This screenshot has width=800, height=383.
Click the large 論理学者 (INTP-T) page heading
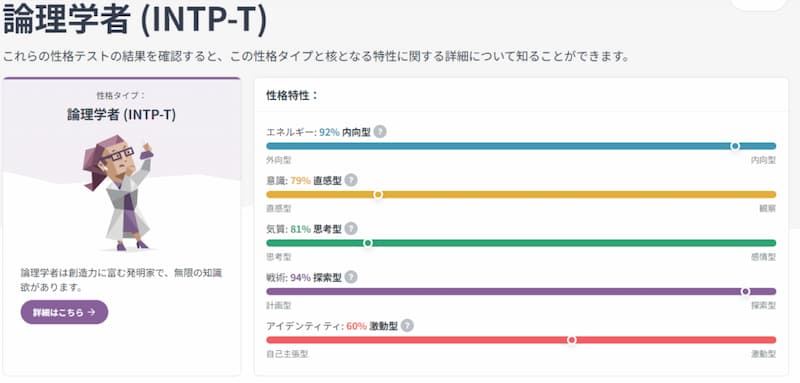coord(135,20)
